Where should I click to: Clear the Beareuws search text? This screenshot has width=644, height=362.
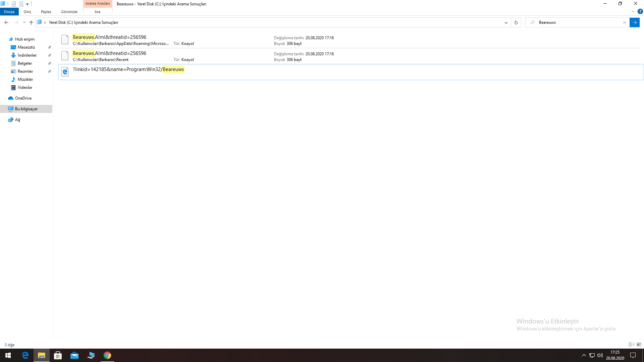tap(624, 22)
